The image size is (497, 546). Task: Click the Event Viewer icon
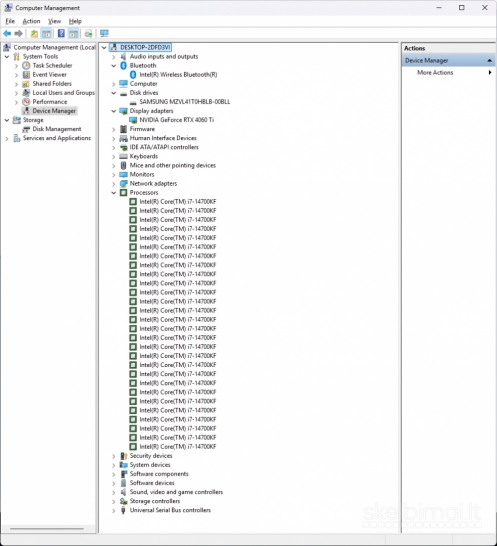[x=26, y=75]
